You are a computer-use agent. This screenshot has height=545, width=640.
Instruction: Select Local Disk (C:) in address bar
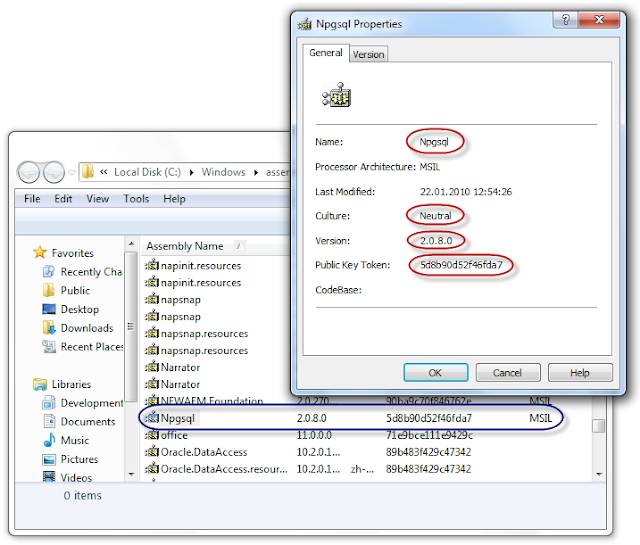tap(147, 172)
